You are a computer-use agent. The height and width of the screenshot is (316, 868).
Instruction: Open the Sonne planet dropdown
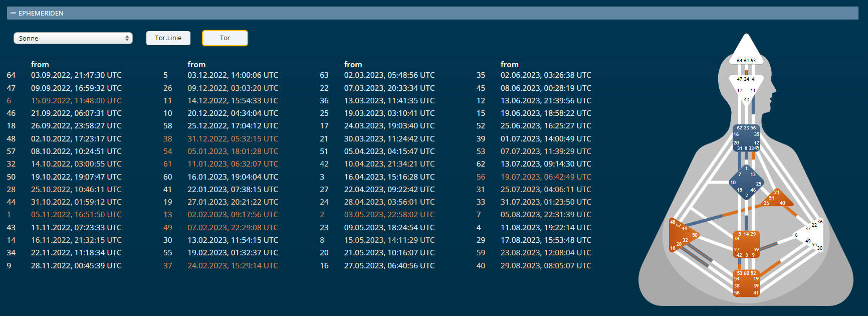tap(73, 38)
